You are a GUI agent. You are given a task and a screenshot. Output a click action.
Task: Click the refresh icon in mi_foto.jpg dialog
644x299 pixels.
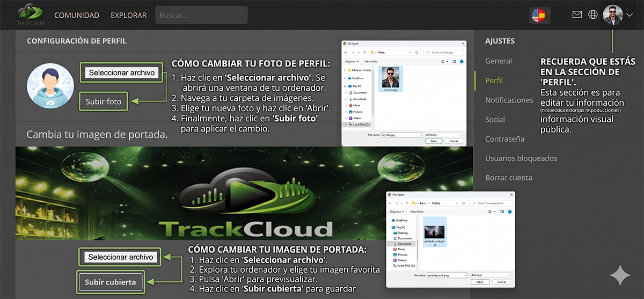tap(417, 53)
